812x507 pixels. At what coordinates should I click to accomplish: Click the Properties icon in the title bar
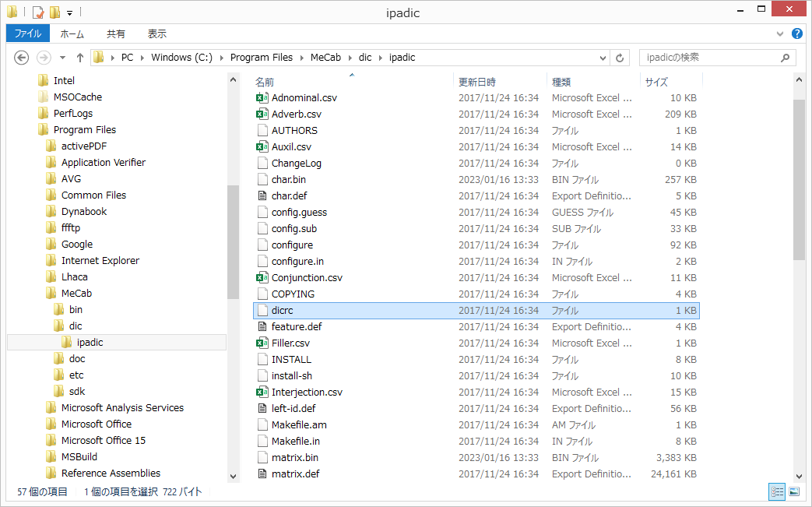click(38, 12)
